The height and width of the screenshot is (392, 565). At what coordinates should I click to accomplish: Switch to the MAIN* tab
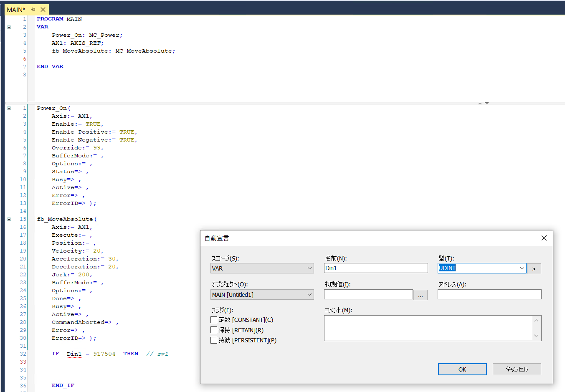point(16,10)
